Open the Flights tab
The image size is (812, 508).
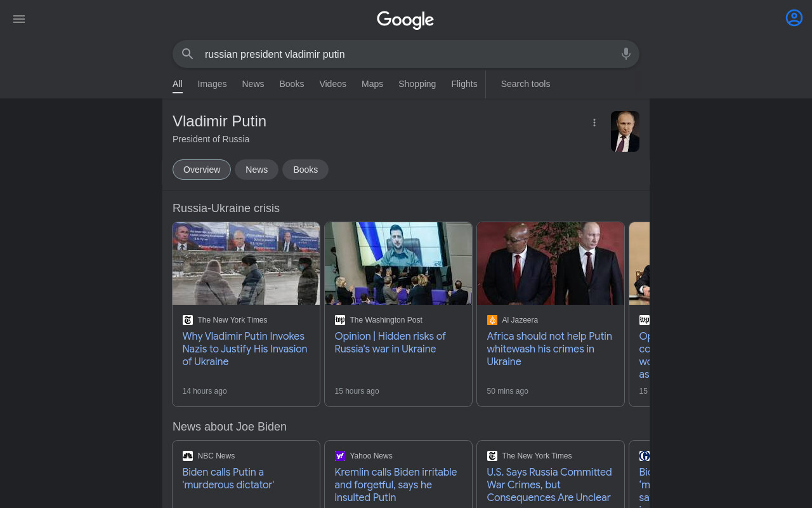(x=464, y=84)
